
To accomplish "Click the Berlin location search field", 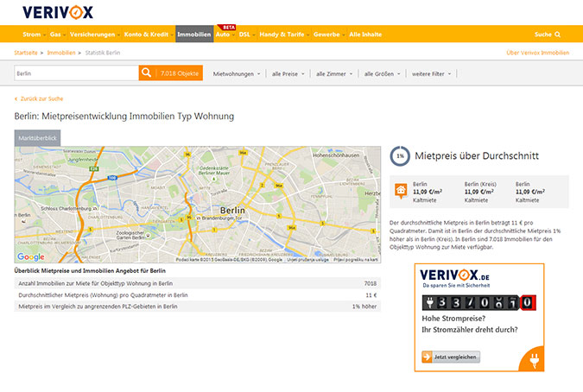I will [77, 73].
